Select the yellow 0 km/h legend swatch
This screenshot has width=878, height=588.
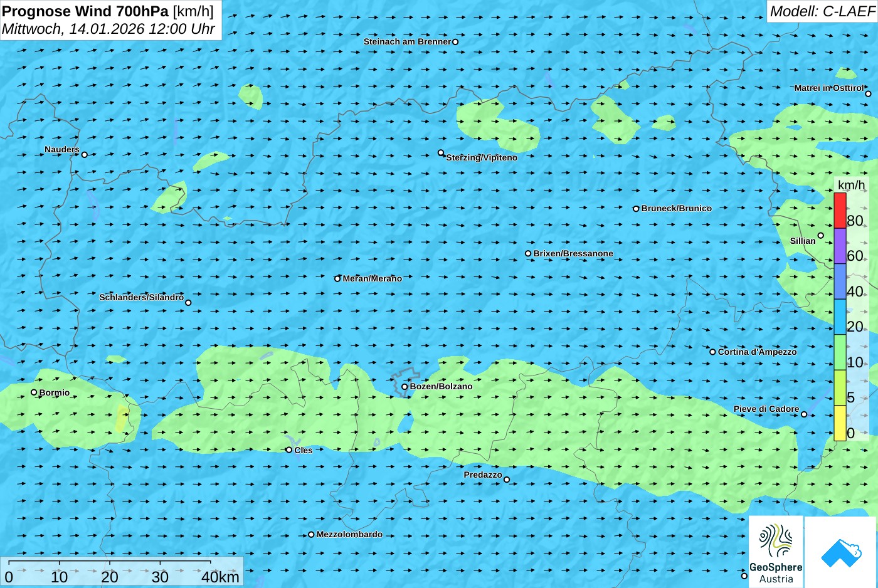point(840,423)
